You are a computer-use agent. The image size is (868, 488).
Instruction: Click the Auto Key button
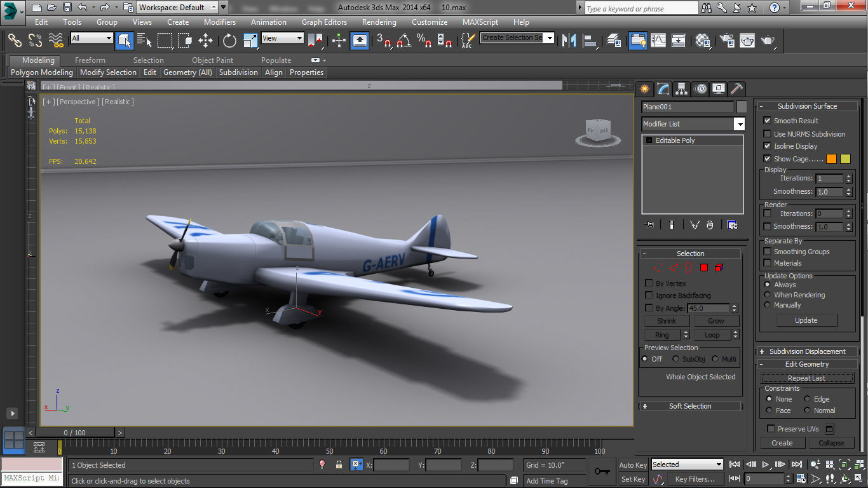(633, 465)
